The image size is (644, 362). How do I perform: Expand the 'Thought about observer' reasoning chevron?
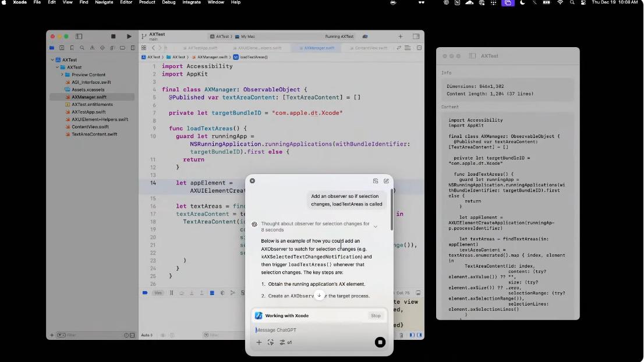click(376, 226)
